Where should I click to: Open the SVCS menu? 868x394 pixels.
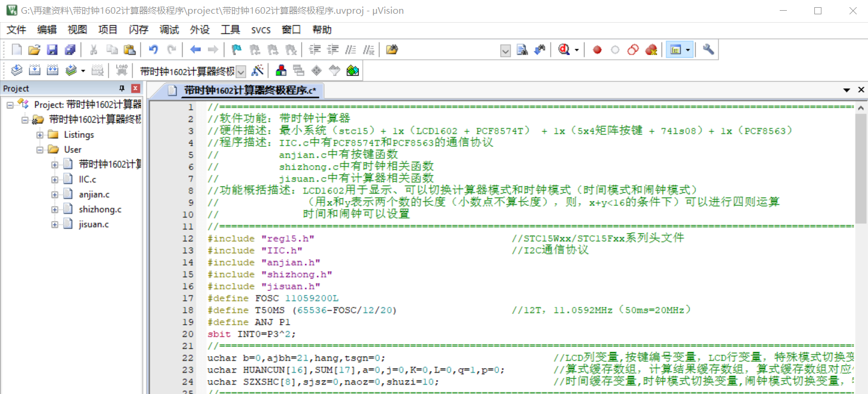click(261, 30)
